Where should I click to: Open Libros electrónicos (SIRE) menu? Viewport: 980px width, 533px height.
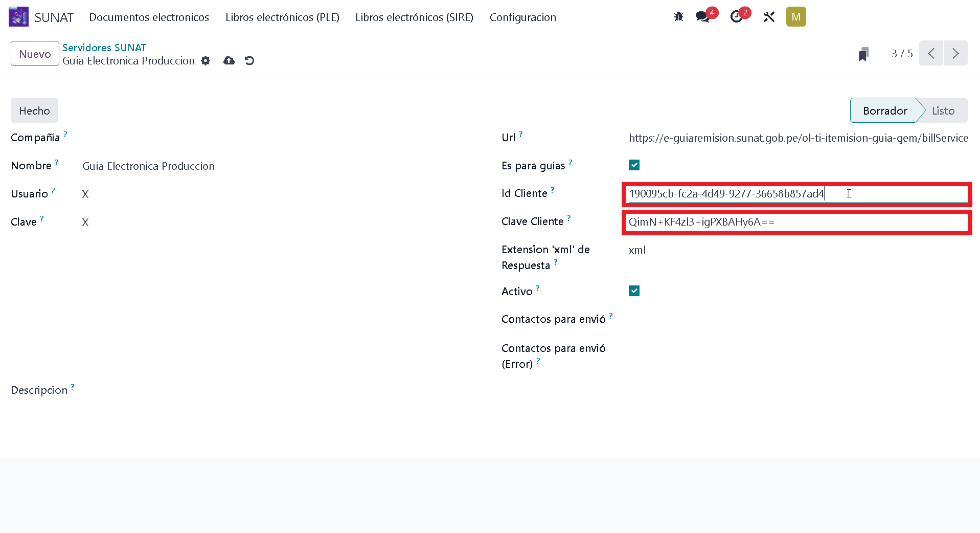414,17
